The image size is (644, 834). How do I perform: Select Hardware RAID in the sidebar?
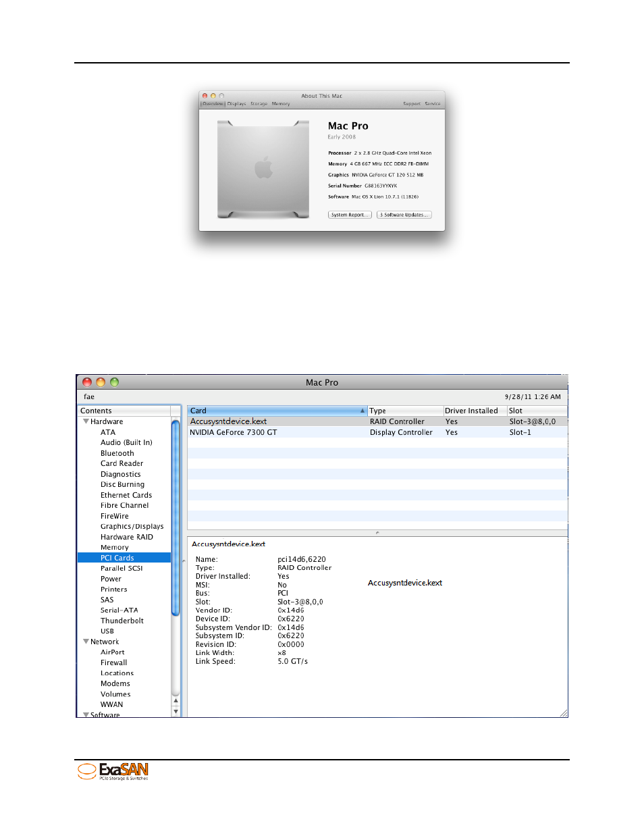pyautogui.click(x=126, y=537)
